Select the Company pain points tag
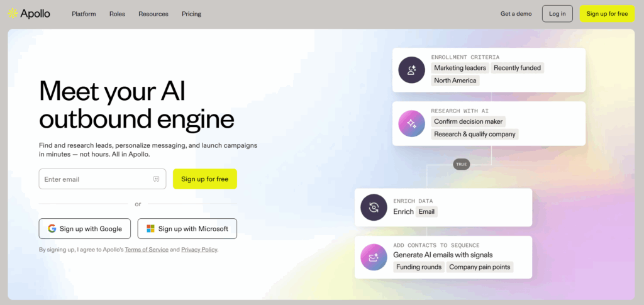 coord(480,267)
